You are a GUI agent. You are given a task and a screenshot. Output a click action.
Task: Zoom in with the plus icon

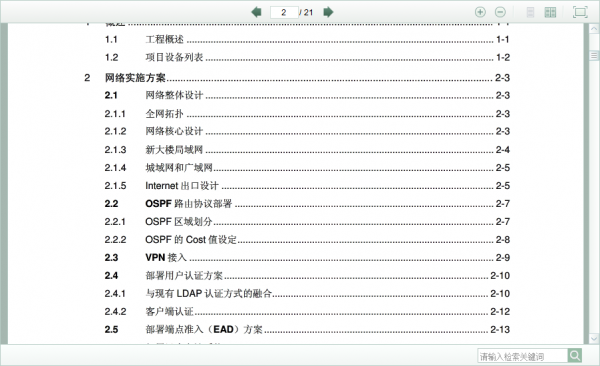pyautogui.click(x=480, y=12)
